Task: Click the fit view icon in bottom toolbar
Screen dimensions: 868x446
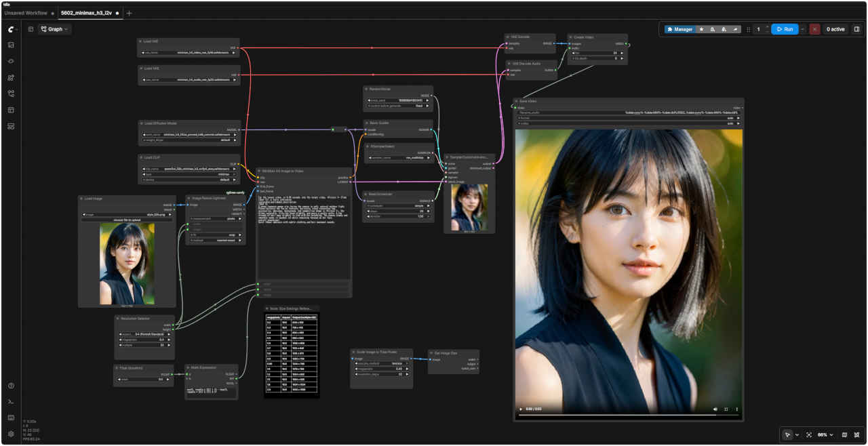Action: (808, 434)
